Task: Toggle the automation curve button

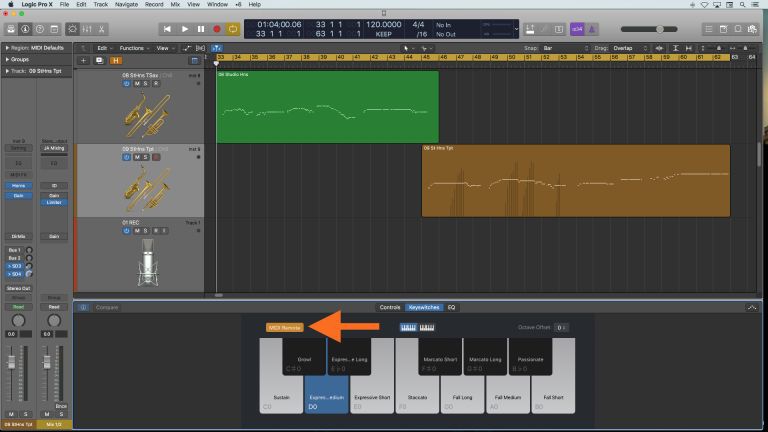Action: click(187, 48)
